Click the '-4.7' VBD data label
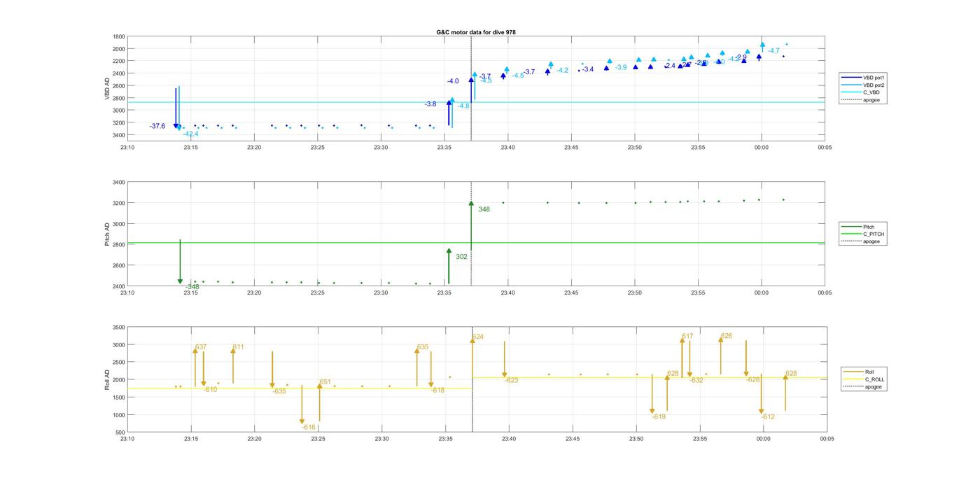This screenshot has width=980, height=485. 773,51
